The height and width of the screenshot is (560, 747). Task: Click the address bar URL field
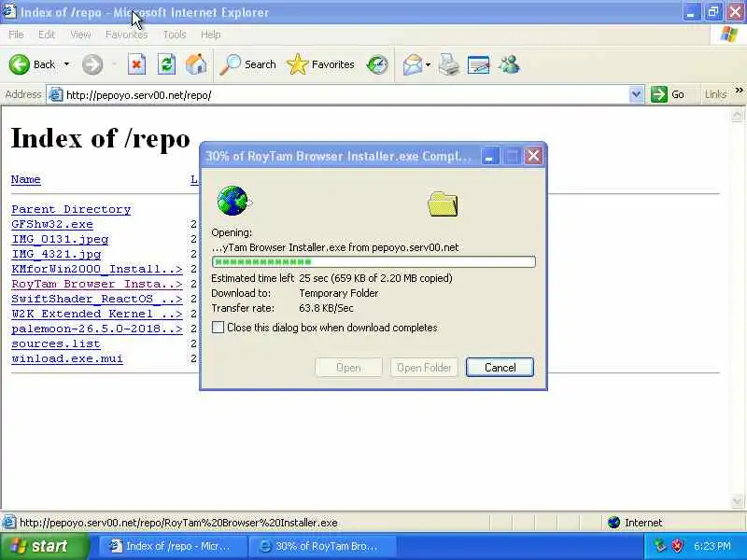[x=346, y=95]
